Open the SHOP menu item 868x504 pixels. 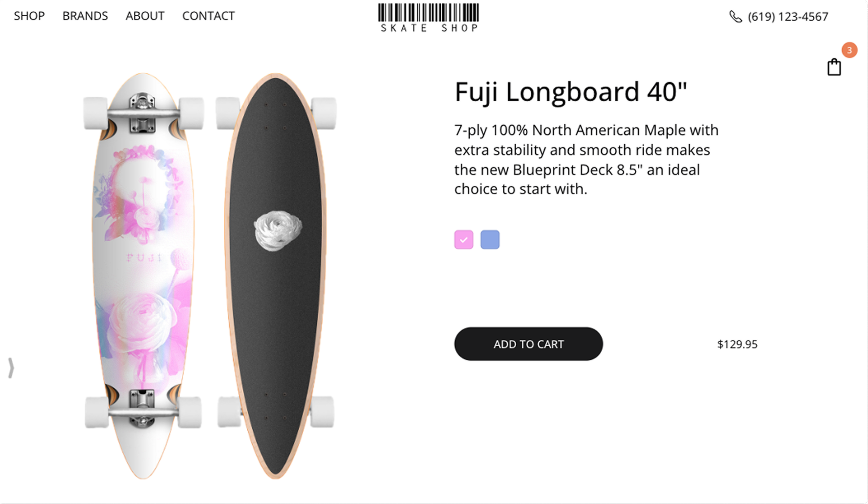pyautogui.click(x=29, y=16)
